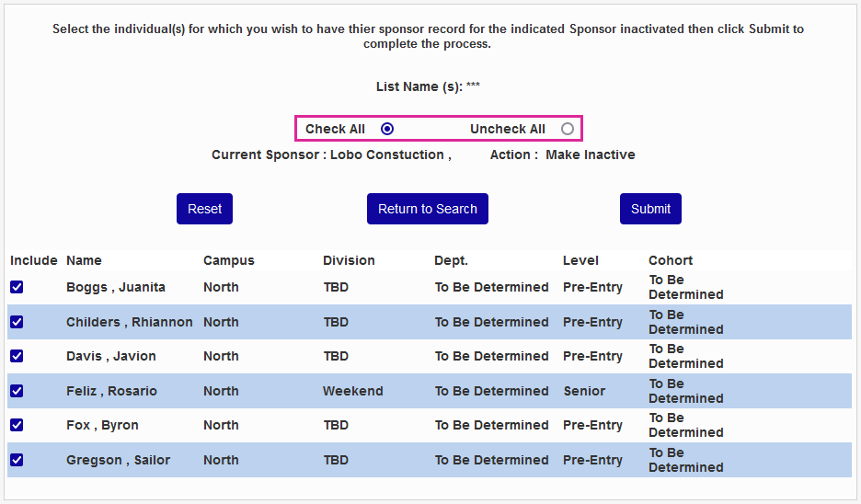Screen dimensions: 861x504
Task: Click the Level column header
Action: click(x=580, y=260)
